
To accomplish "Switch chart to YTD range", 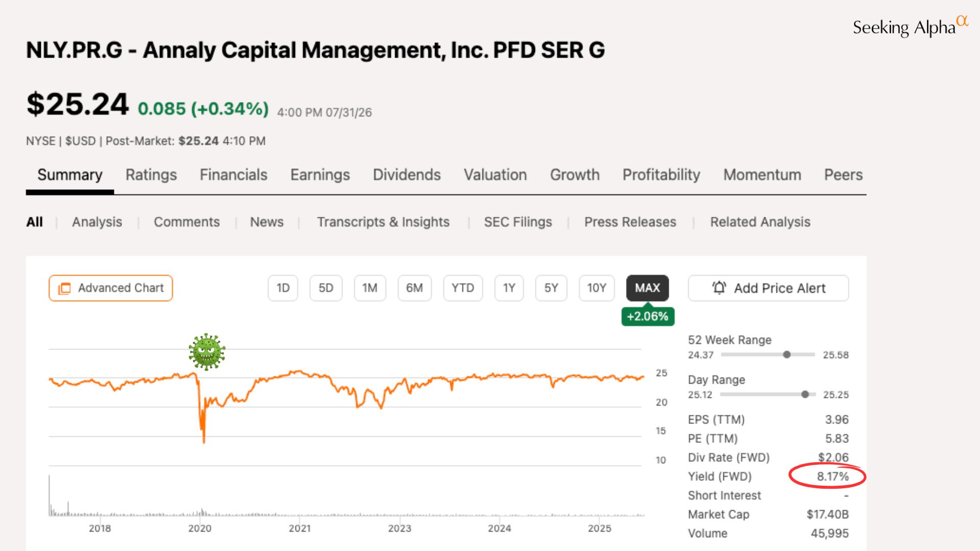I will (463, 288).
